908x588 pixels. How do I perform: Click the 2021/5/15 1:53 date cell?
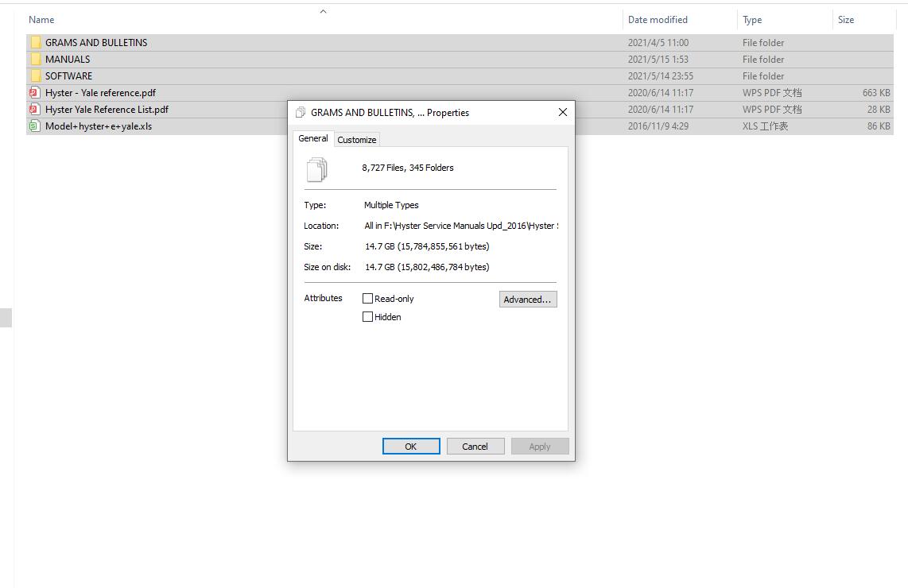(x=658, y=59)
